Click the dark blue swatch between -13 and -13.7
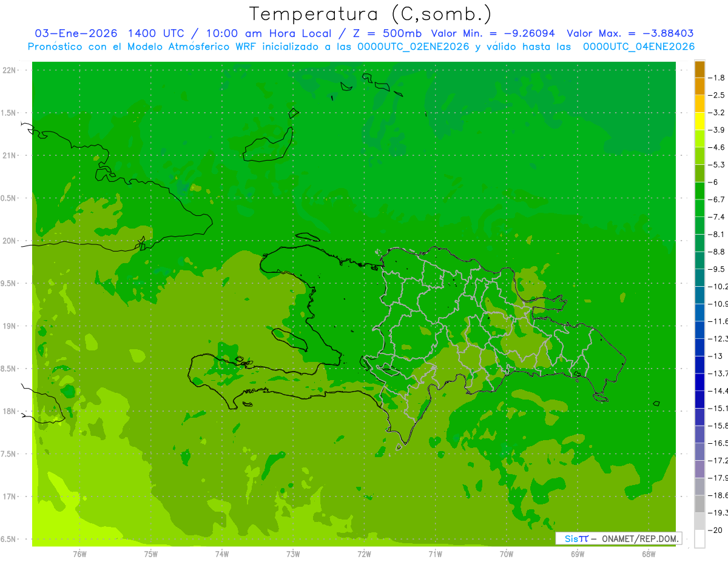The height and width of the screenshot is (562, 728). click(x=699, y=364)
